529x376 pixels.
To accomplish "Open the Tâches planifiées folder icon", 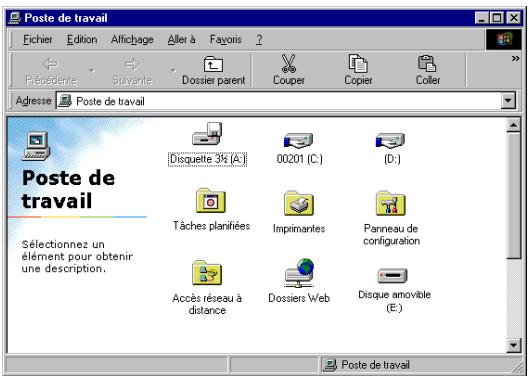I will 211,201.
